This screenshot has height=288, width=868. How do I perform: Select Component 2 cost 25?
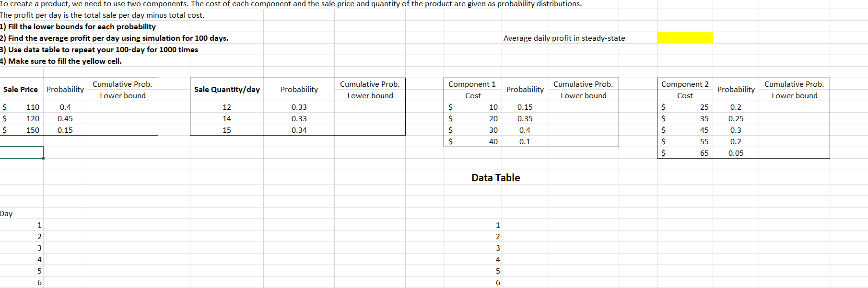pos(704,107)
